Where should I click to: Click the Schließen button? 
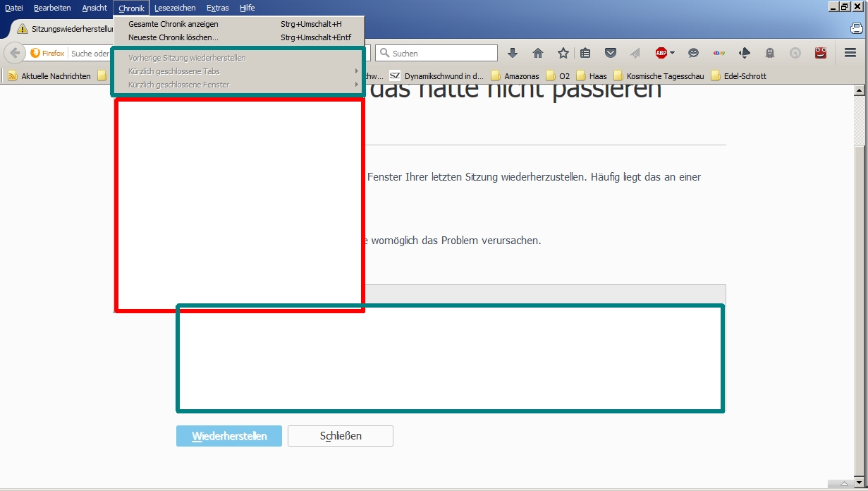click(341, 436)
